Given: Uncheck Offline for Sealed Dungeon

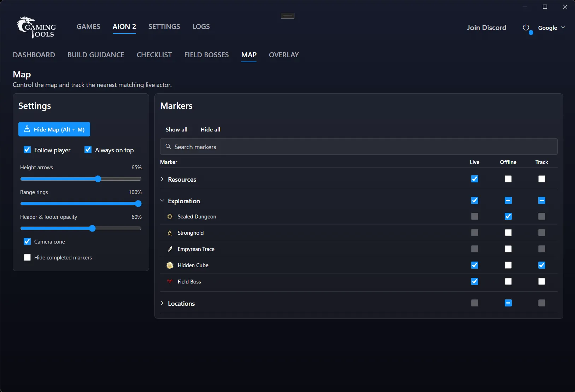Looking at the screenshot, I should click(x=508, y=216).
